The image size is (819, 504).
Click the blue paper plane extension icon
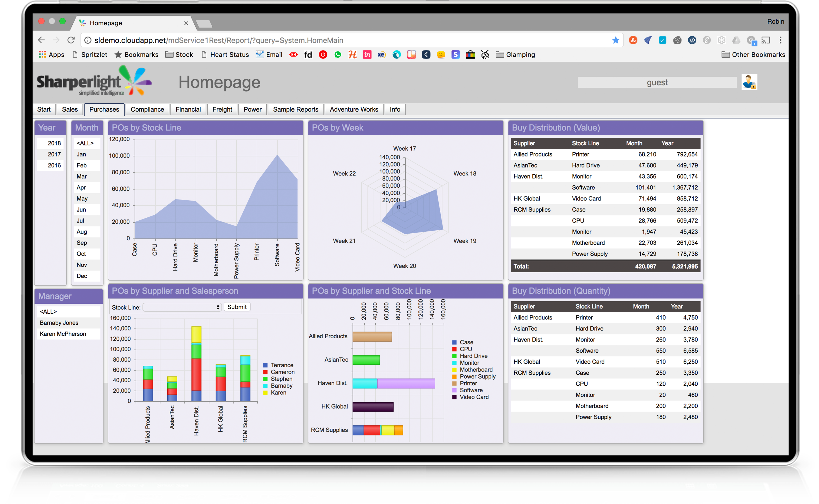[648, 40]
